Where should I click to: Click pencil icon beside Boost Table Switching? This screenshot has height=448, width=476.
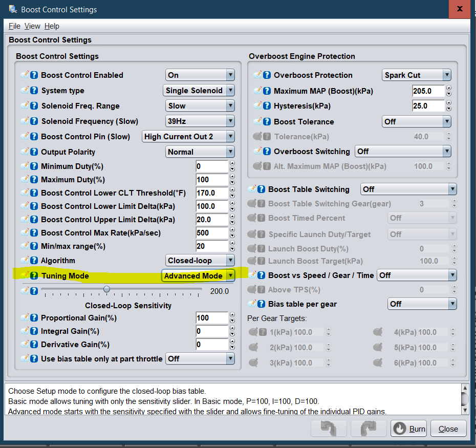[252, 189]
